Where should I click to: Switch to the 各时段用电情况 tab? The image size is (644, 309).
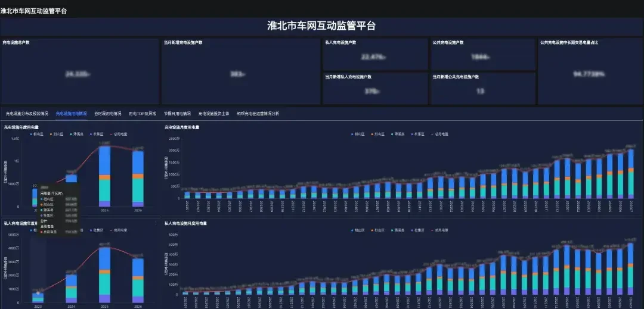107,114
